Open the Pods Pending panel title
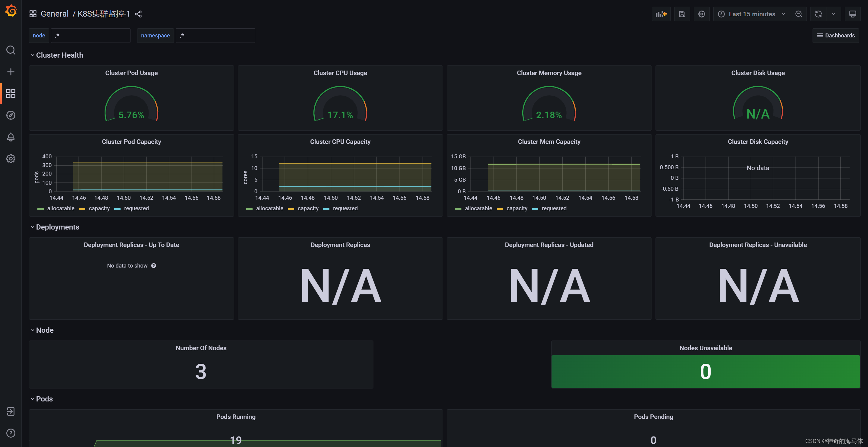This screenshot has height=447, width=868. click(653, 417)
